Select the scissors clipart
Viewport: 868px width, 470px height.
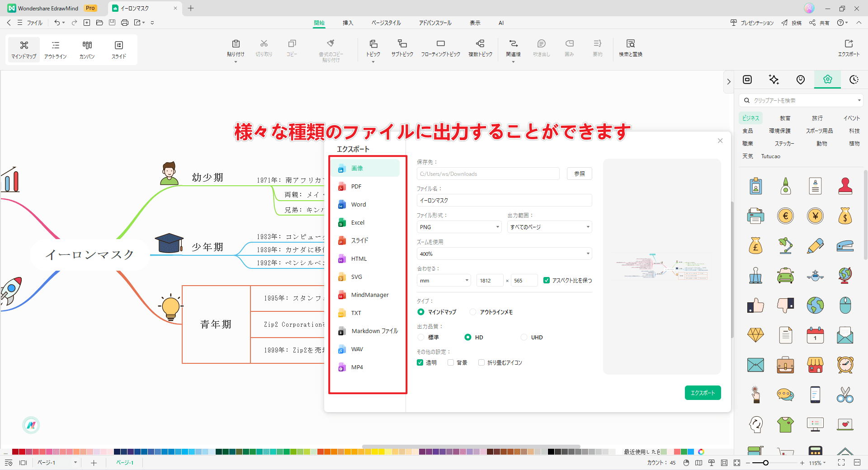845,395
